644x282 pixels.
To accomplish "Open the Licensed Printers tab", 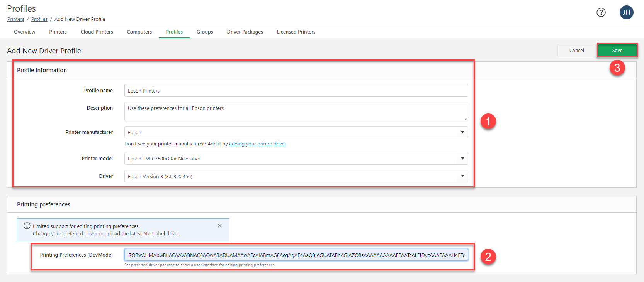I will [296, 32].
